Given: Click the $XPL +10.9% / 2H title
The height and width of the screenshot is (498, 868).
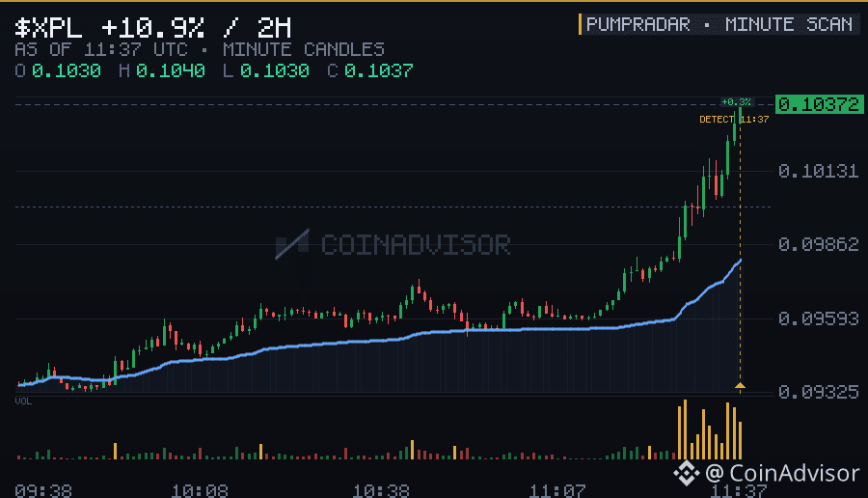Looking at the screenshot, I should tap(152, 27).
